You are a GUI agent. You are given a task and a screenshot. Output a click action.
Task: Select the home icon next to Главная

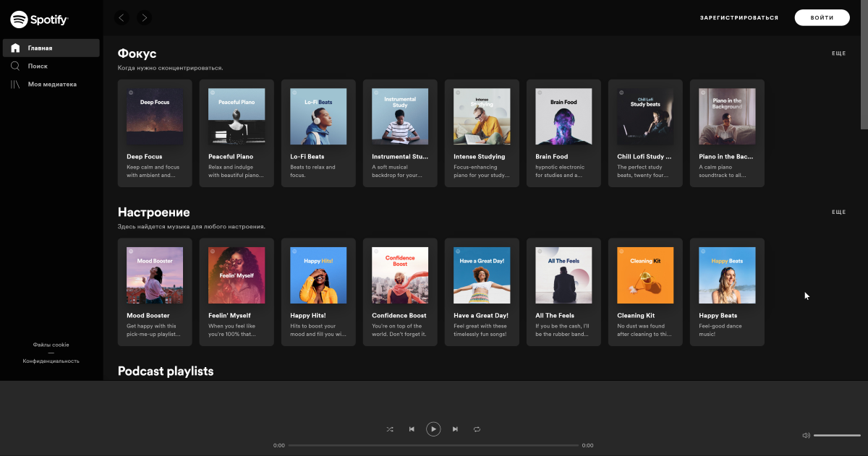tap(15, 47)
